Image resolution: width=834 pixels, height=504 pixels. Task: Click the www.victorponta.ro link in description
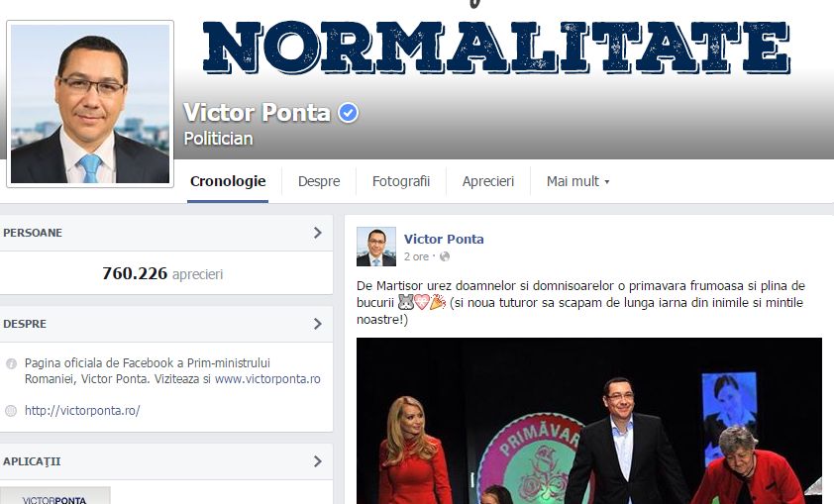pos(267,379)
